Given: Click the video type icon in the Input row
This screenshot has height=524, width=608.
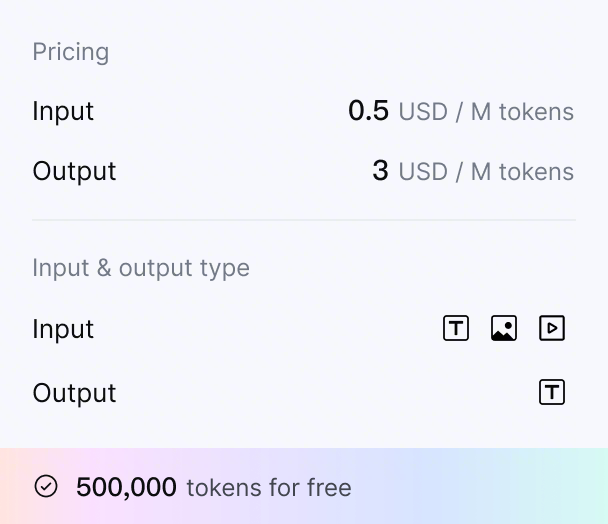Looking at the screenshot, I should (x=552, y=328).
